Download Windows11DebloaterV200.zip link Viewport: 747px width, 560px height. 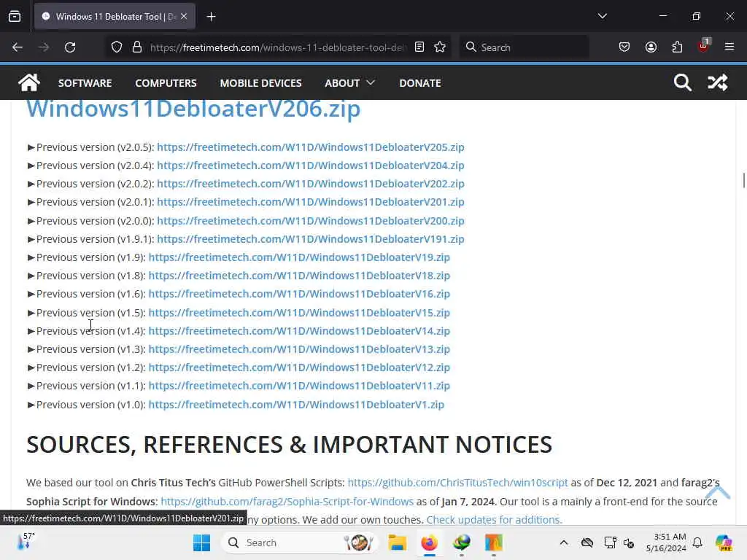coord(311,220)
